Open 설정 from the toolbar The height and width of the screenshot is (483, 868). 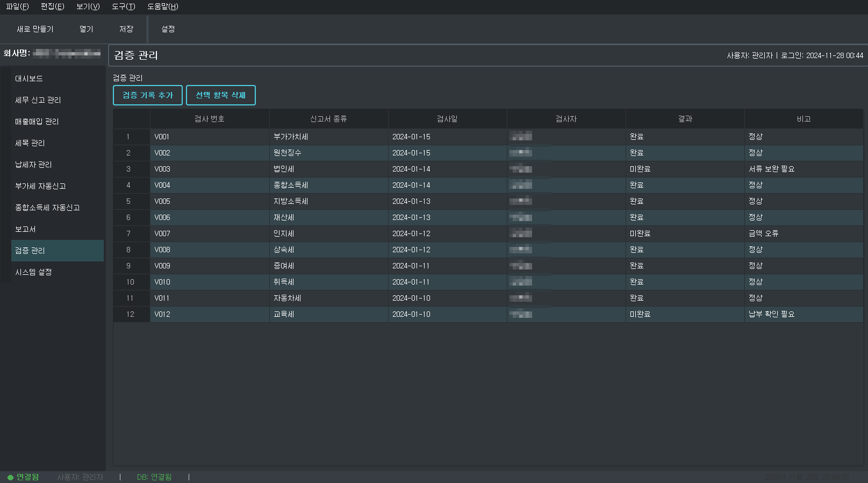pos(168,29)
